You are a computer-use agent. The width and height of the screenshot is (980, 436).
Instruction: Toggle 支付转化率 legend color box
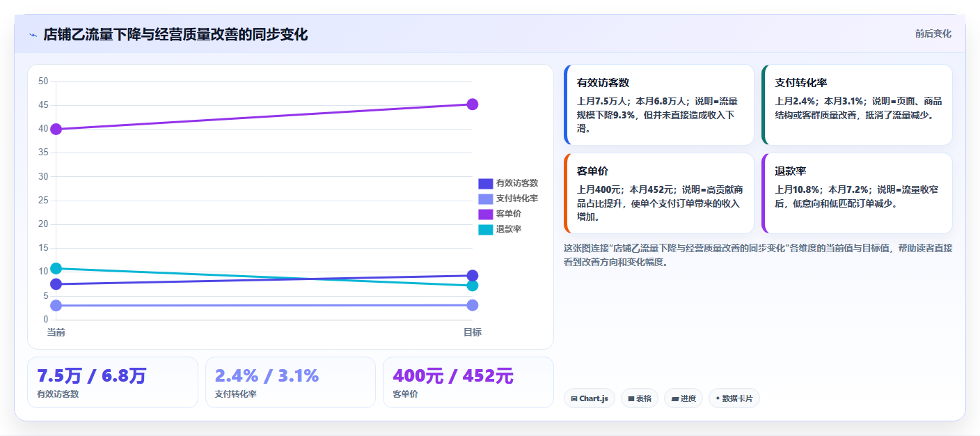tap(485, 198)
